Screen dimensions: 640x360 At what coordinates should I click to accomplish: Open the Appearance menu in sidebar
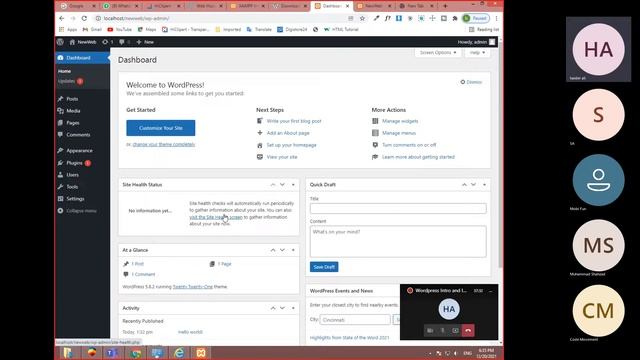(79, 151)
